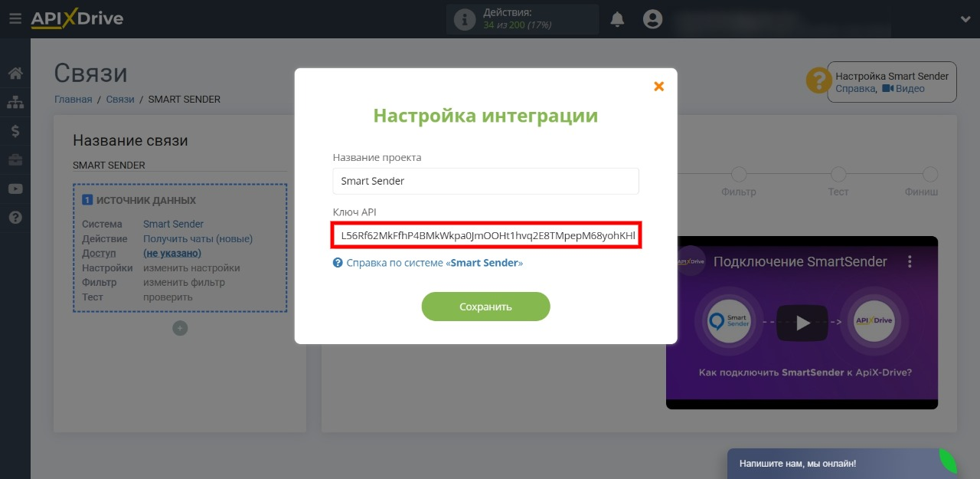Viewport: 980px width, 479px height.
Task: Open the online chat widget
Action: point(841,464)
